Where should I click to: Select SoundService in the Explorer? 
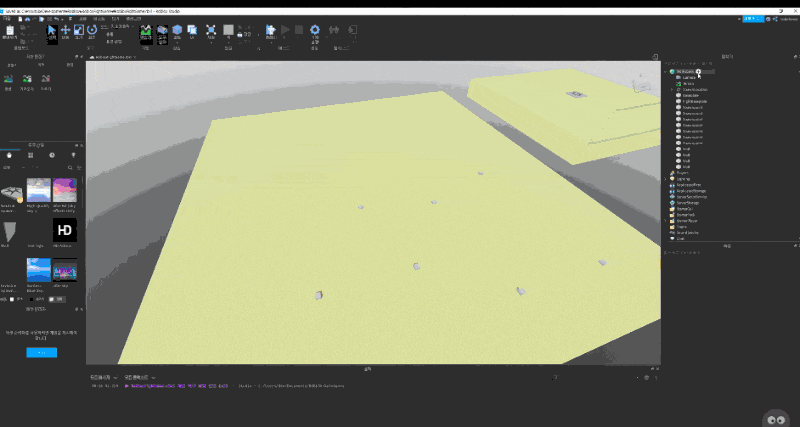687,233
